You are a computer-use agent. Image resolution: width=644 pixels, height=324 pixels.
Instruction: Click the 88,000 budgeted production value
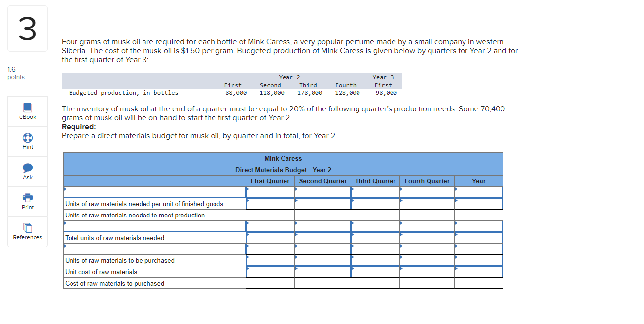[236, 93]
